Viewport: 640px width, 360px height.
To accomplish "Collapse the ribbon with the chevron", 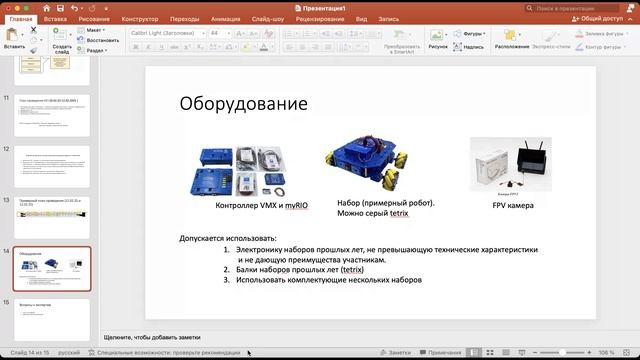I will click(x=630, y=19).
